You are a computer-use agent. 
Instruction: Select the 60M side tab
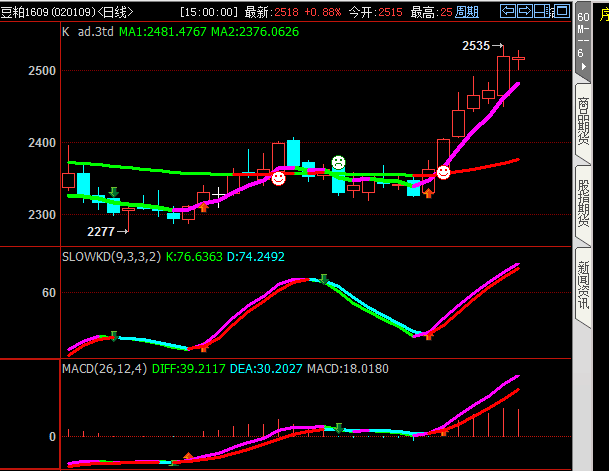[x=583, y=39]
